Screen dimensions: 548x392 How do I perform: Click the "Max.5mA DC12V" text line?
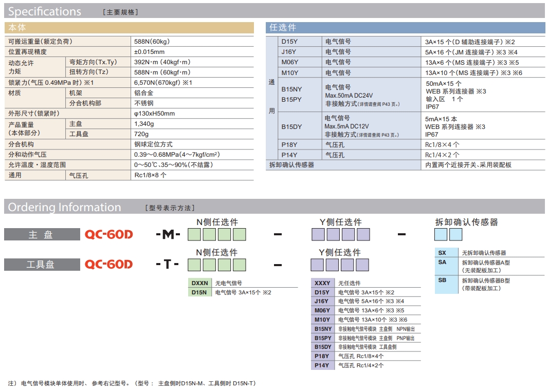(346, 126)
